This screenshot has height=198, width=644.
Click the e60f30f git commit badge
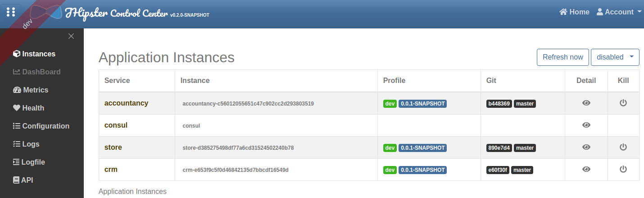pos(498,170)
